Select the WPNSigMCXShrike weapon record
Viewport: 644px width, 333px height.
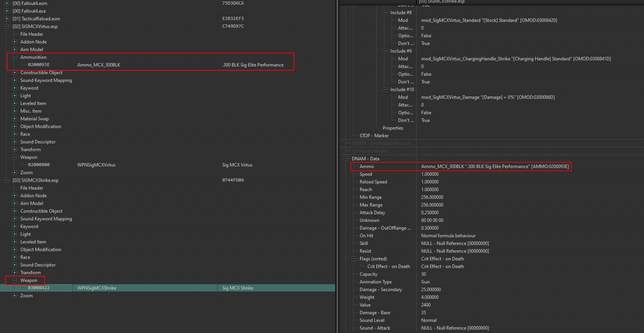pyautogui.click(x=97, y=288)
